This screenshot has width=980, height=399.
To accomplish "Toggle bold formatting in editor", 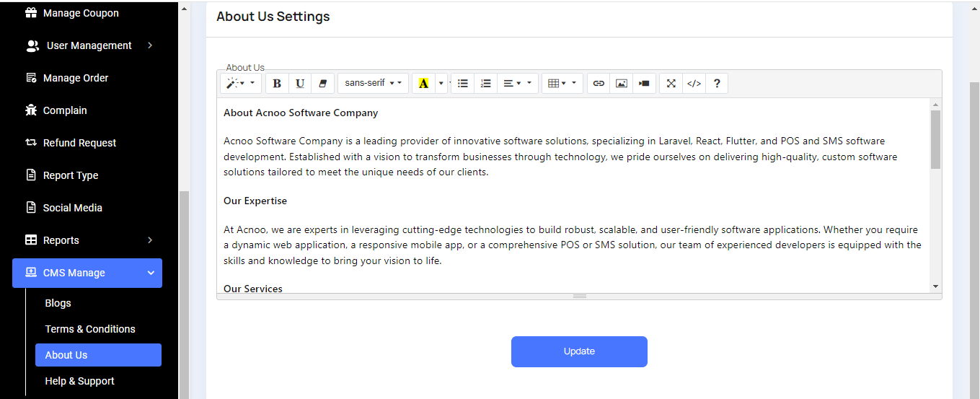I will (x=277, y=84).
